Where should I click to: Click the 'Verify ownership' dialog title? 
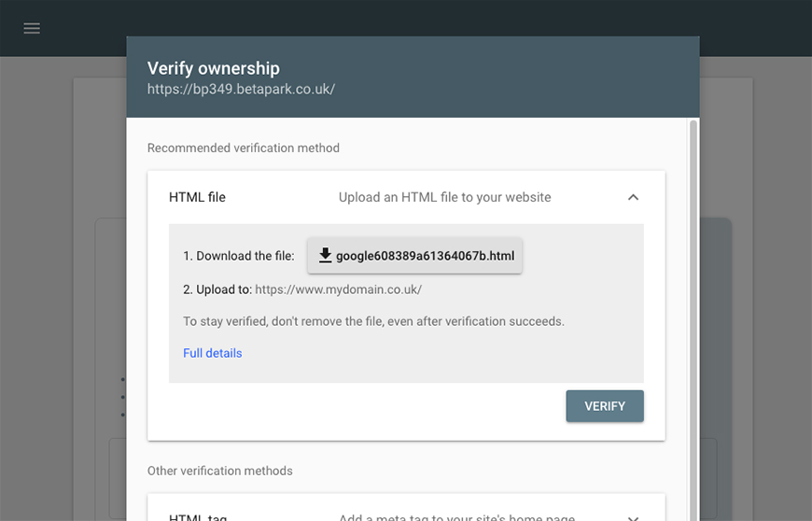coord(214,68)
